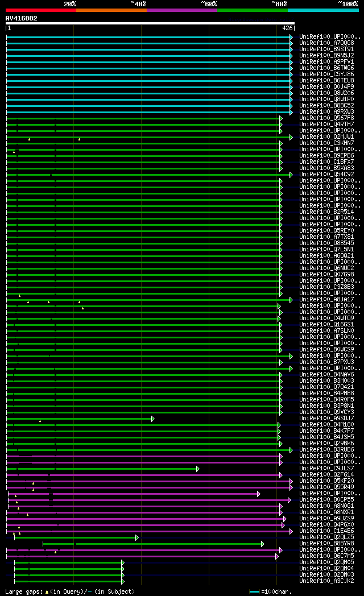Click the green ~80% identity legend bar

(253, 10)
